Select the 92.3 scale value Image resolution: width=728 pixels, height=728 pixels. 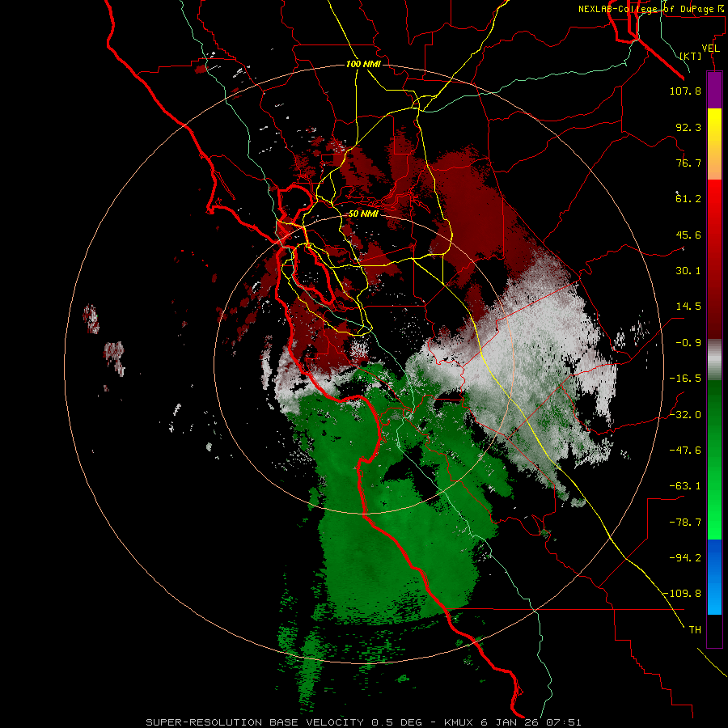pos(688,127)
